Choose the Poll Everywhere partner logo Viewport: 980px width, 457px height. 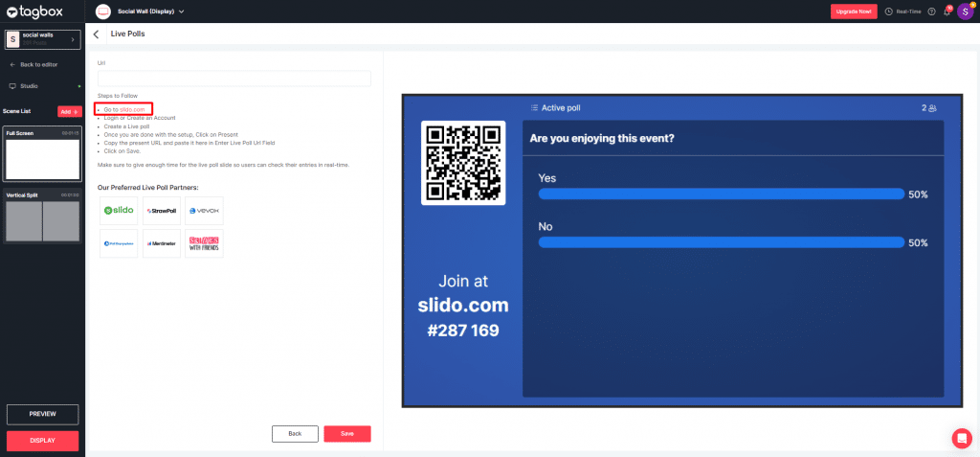pyautogui.click(x=119, y=243)
